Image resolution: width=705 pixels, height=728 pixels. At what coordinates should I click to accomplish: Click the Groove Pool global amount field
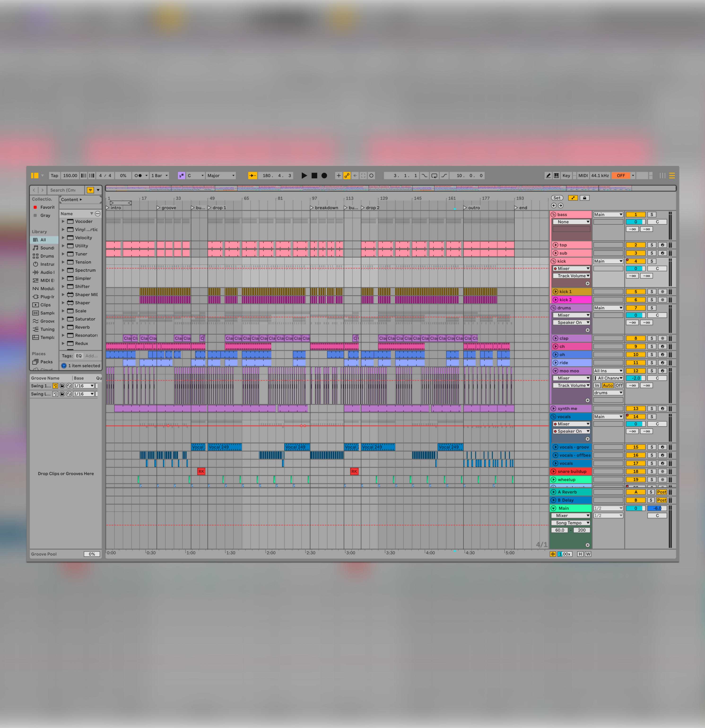point(92,554)
